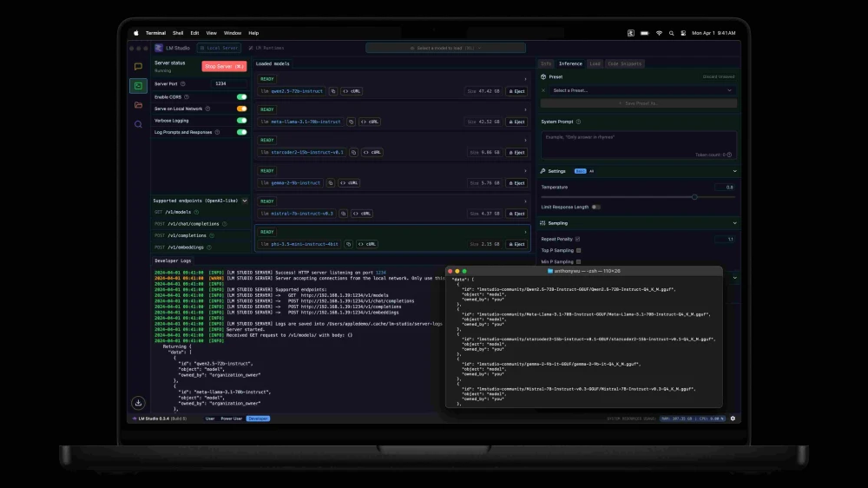Toggle Enable CORS switch

(241, 97)
